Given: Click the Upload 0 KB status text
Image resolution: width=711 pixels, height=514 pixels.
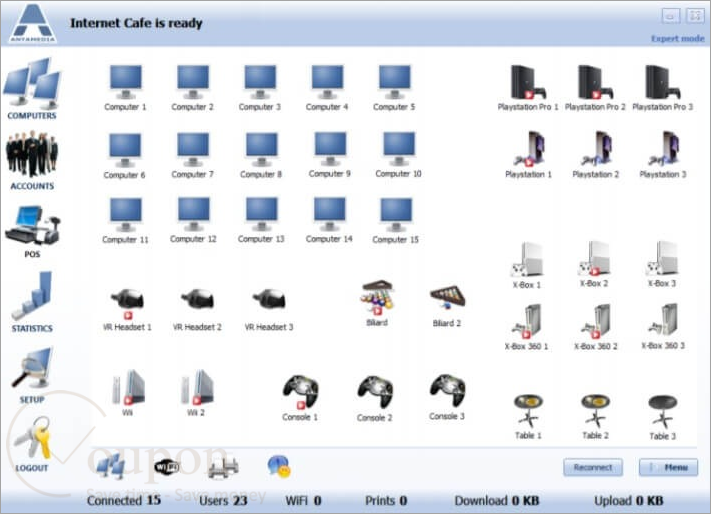Looking at the screenshot, I should [629, 500].
